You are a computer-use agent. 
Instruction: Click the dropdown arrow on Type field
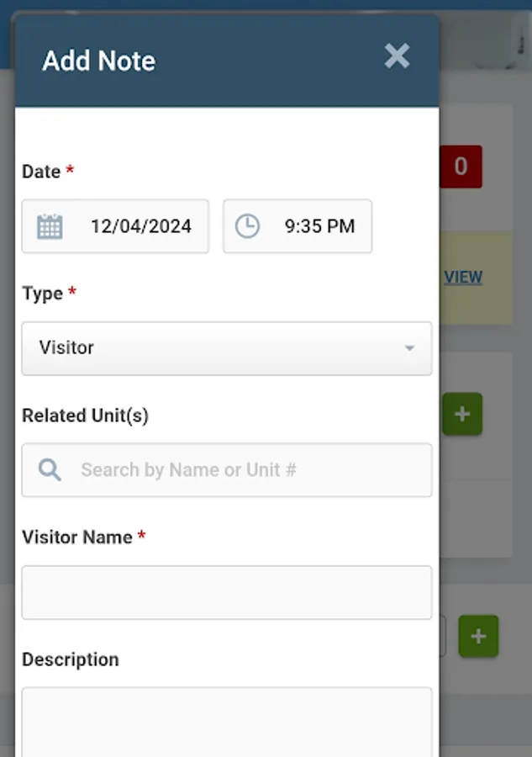pos(409,348)
